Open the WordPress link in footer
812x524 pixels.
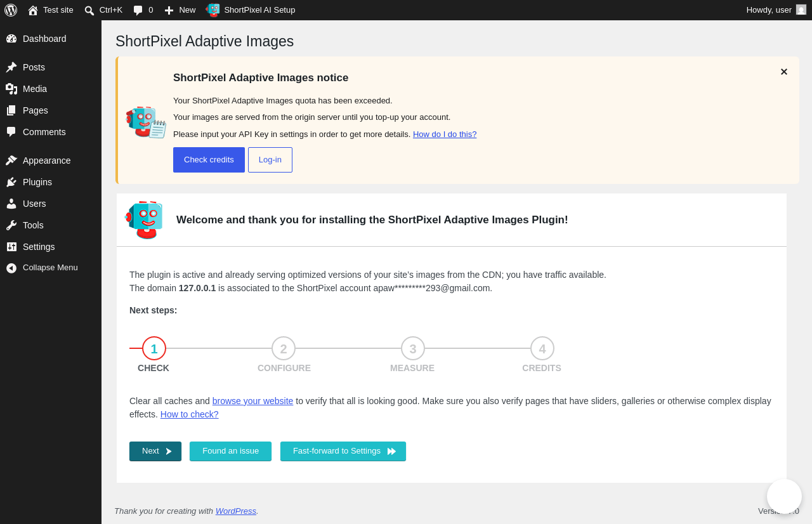click(x=236, y=511)
